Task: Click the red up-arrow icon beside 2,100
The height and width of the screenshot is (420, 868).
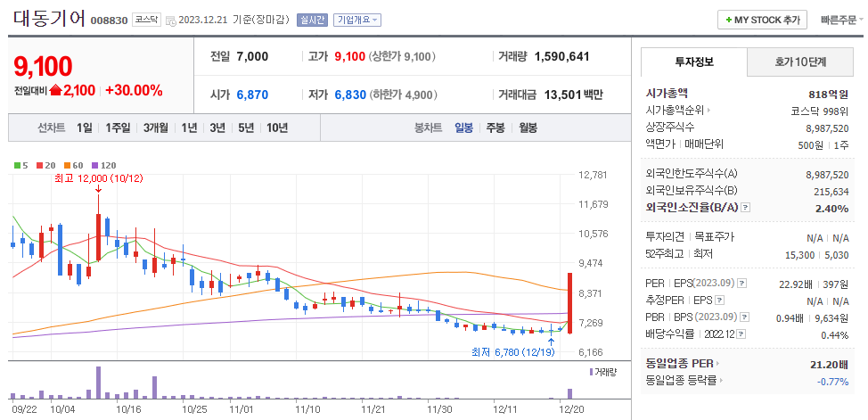Action: pyautogui.click(x=55, y=90)
